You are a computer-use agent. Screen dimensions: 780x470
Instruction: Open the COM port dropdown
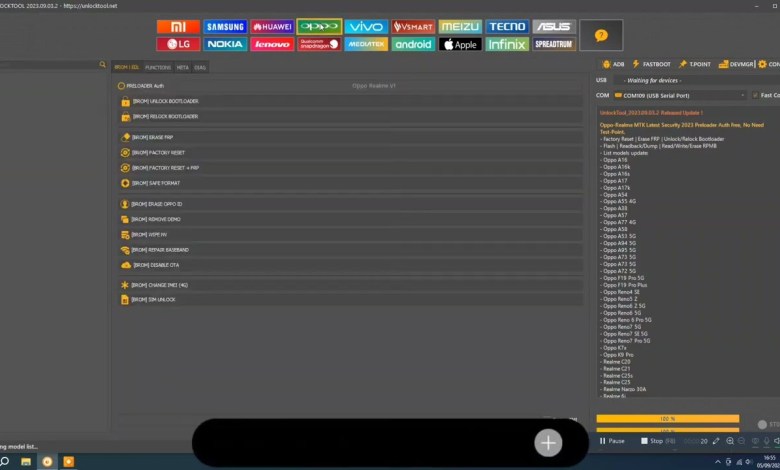pos(679,95)
